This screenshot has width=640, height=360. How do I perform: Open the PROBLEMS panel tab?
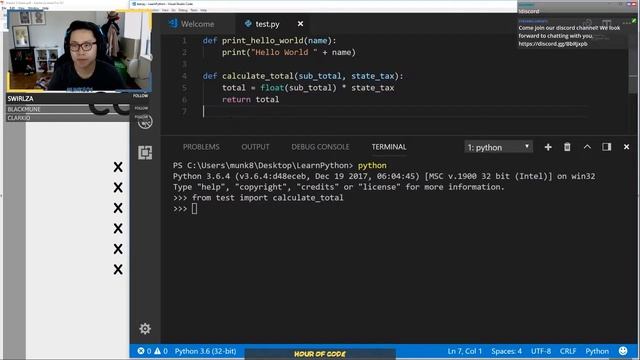(x=201, y=147)
